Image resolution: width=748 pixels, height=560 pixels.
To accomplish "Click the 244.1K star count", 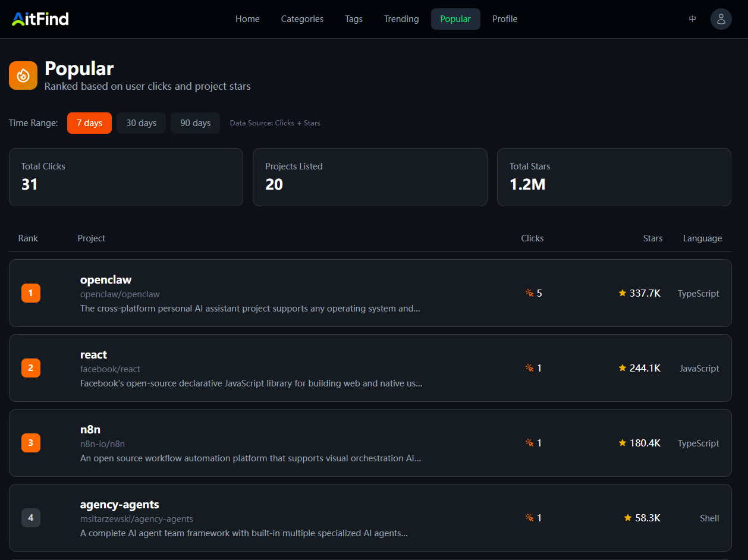I will point(645,368).
